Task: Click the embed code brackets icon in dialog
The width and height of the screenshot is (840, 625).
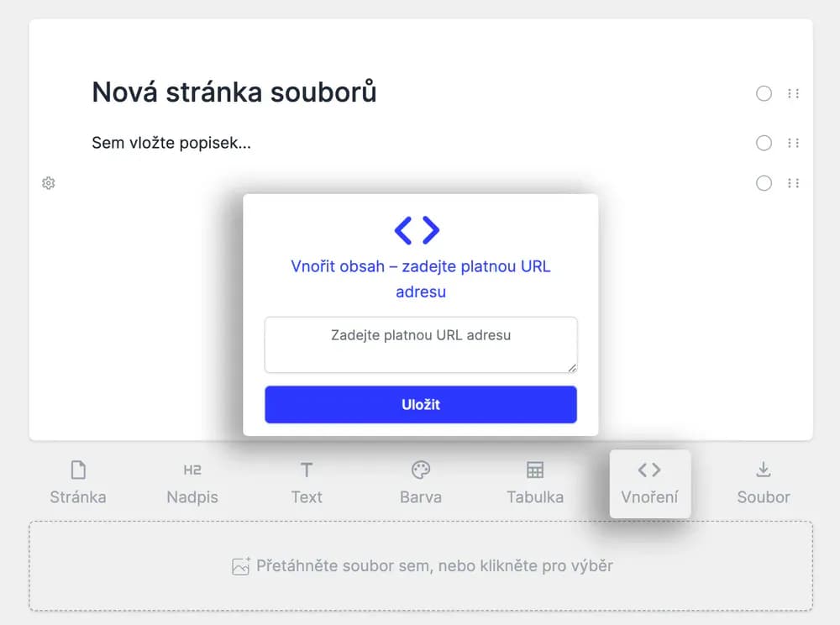Action: [417, 229]
